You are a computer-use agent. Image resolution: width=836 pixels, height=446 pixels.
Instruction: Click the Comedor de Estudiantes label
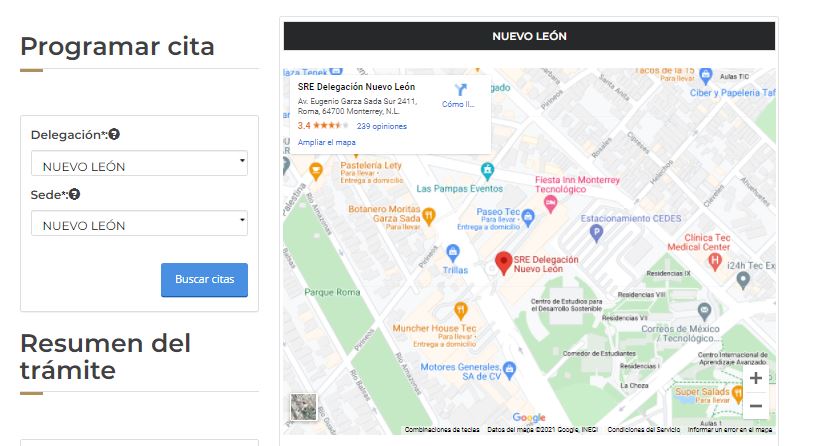(599, 353)
